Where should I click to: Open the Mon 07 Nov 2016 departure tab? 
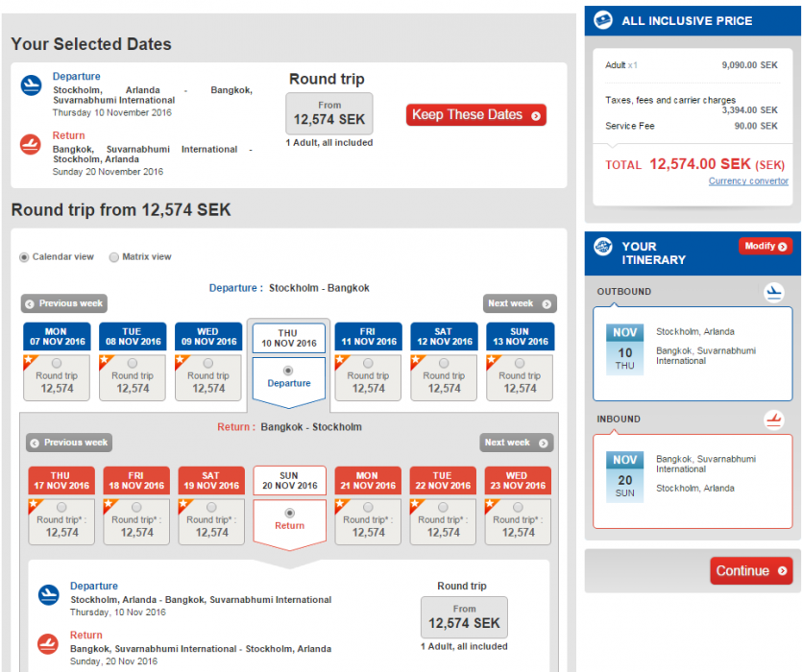(59, 337)
